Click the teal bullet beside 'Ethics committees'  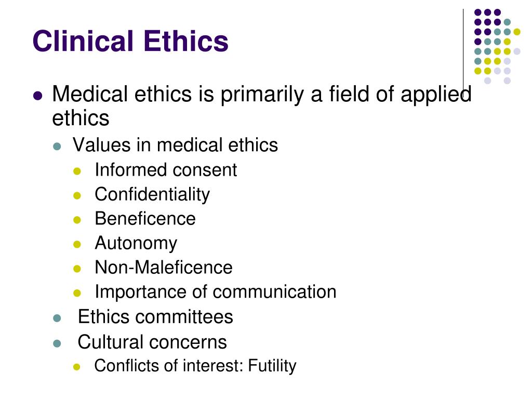(x=57, y=318)
